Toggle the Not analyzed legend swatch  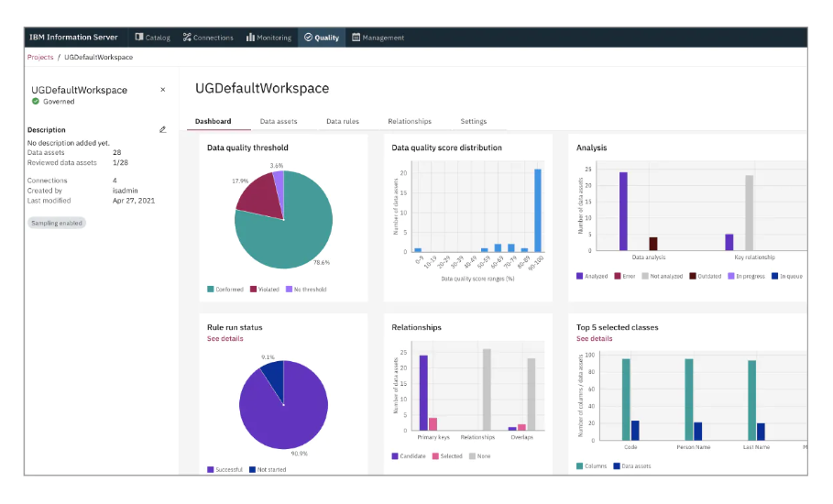(x=645, y=276)
